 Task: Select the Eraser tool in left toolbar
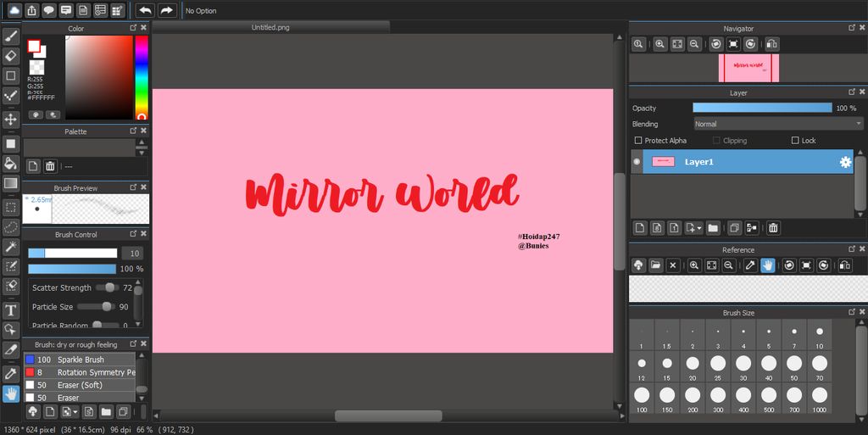click(10, 56)
